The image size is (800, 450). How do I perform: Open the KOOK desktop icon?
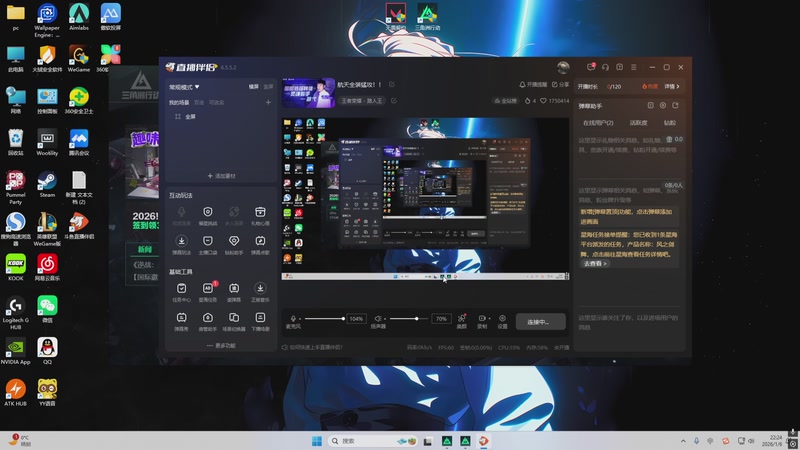click(x=16, y=268)
